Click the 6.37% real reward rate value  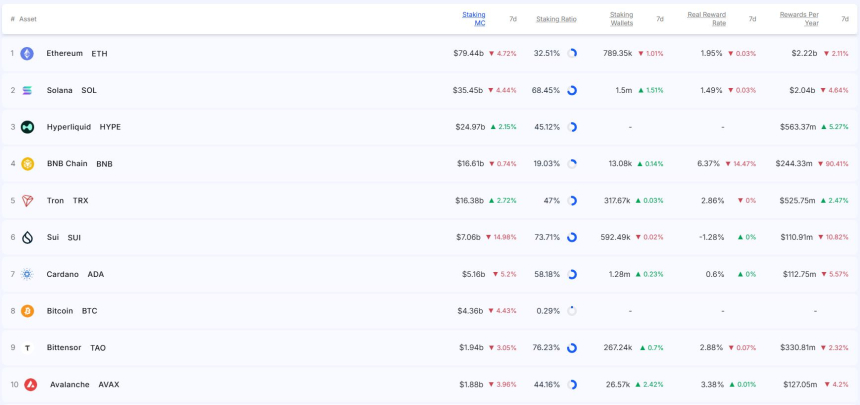coord(710,164)
